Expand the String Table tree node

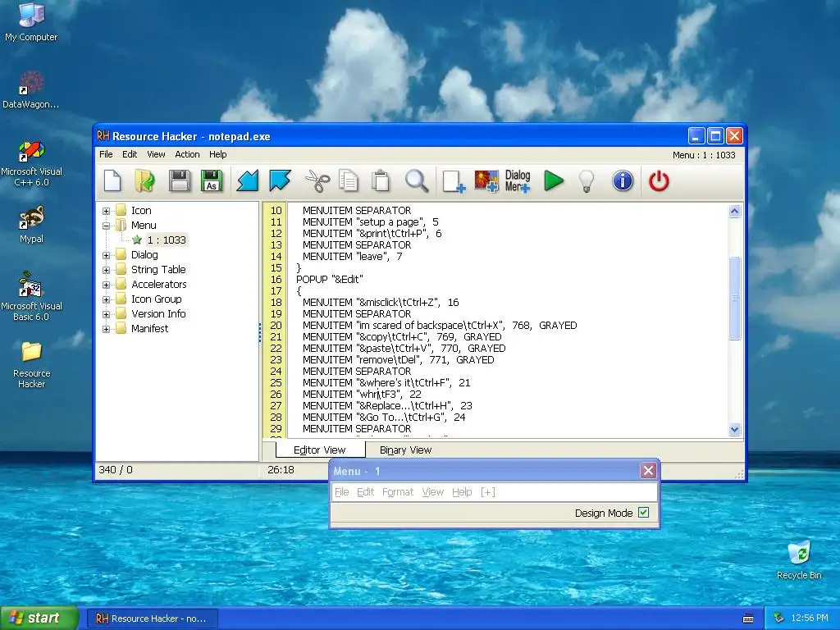coord(106,270)
